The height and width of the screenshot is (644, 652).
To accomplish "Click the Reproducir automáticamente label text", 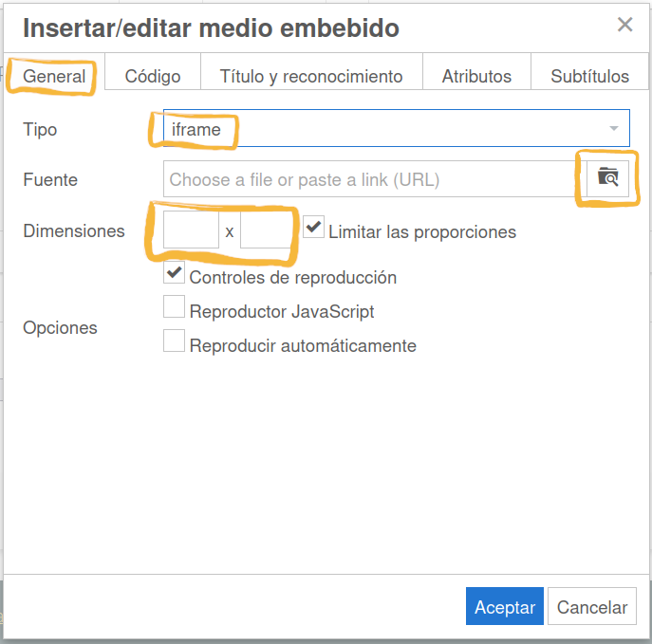I will click(303, 346).
